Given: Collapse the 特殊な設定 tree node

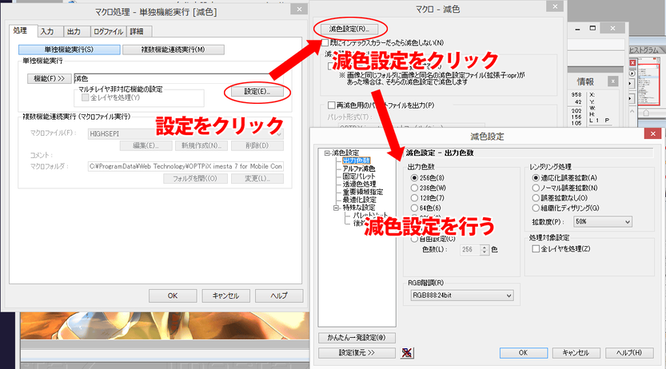Looking at the screenshot, I should click(x=336, y=208).
